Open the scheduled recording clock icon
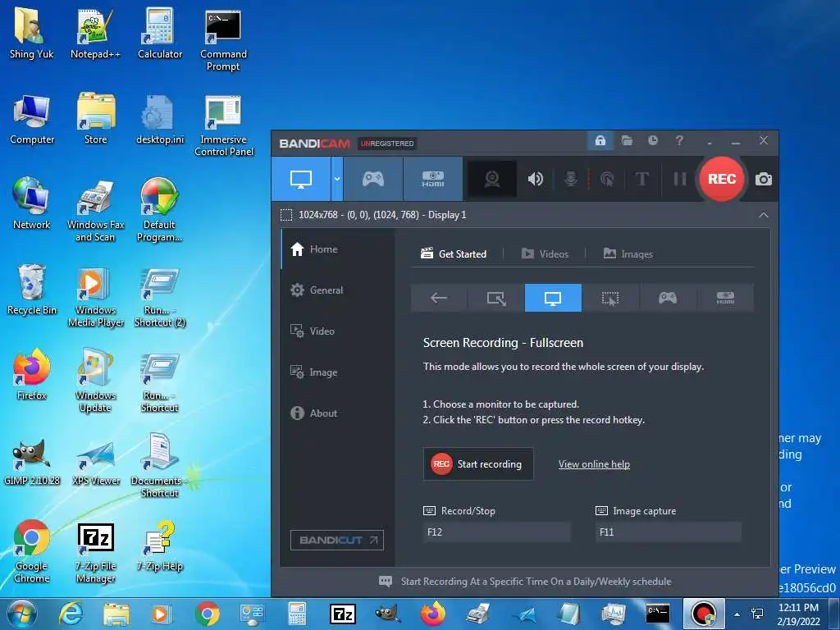The width and height of the screenshot is (840, 630). coord(652,141)
